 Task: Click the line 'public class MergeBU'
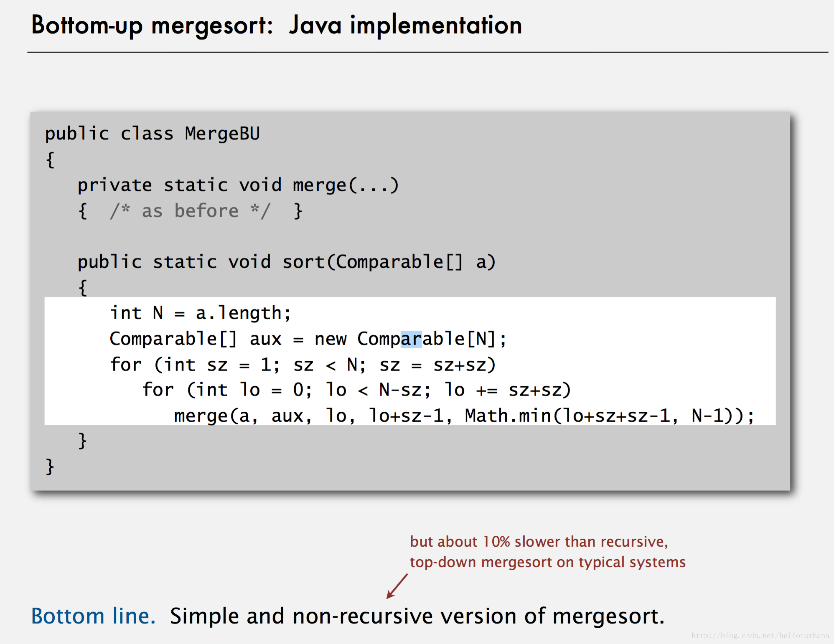pyautogui.click(x=152, y=134)
